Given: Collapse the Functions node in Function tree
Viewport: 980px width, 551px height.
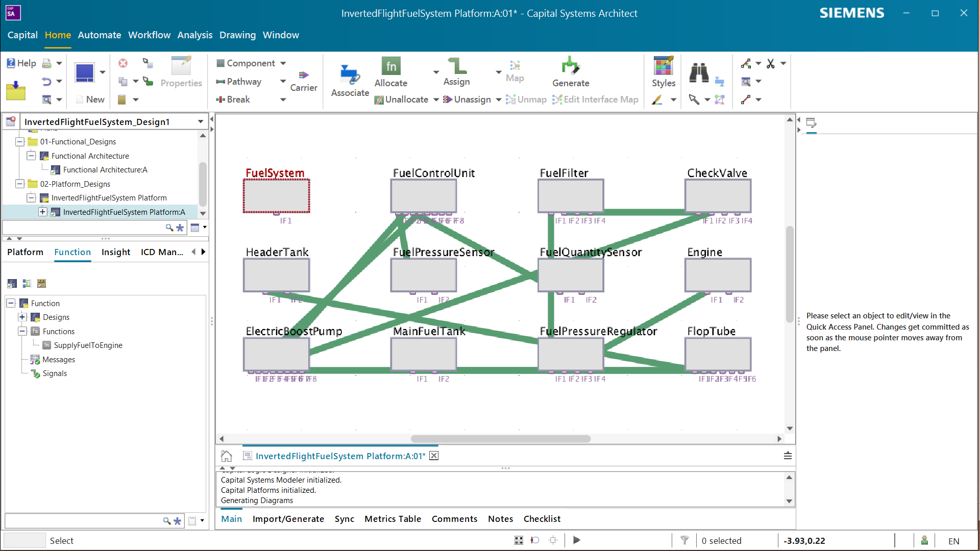Looking at the screenshot, I should coord(22,331).
